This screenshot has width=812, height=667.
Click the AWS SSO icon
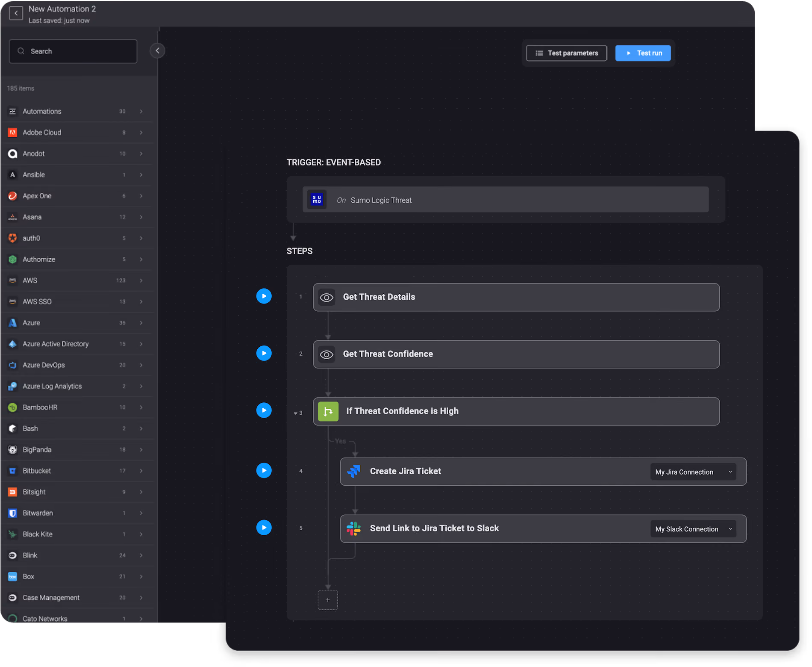point(12,301)
